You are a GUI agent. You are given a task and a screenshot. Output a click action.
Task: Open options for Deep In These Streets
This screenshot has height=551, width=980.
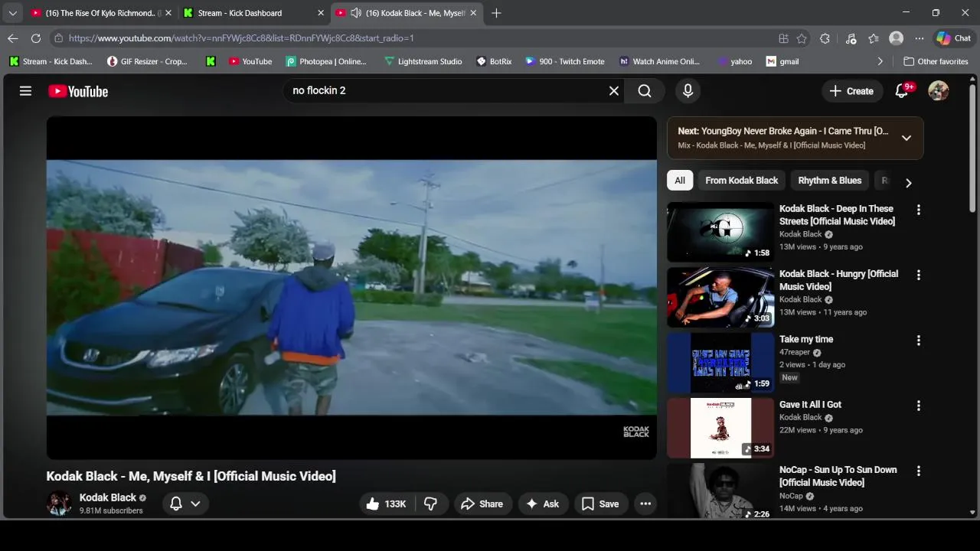[918, 210]
